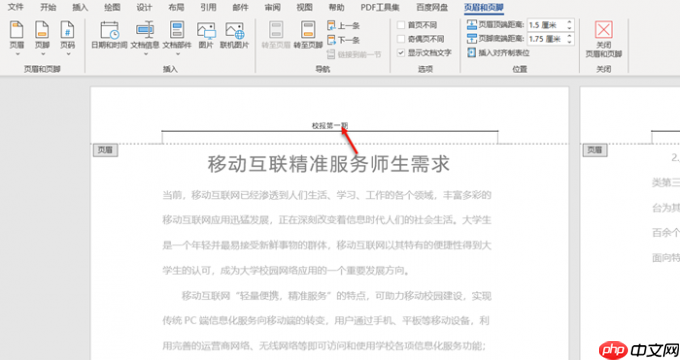Switch to 插入 tab
This screenshot has height=360, width=680.
coord(80,7)
